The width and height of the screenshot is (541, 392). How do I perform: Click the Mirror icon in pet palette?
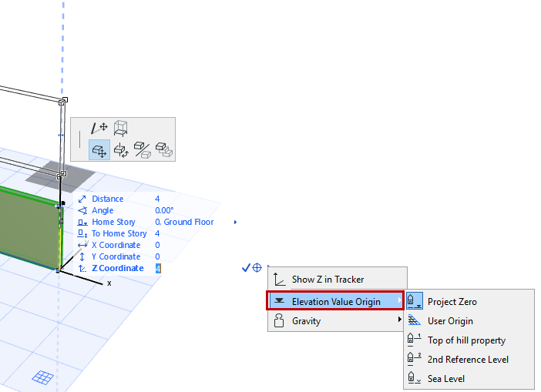point(143,150)
